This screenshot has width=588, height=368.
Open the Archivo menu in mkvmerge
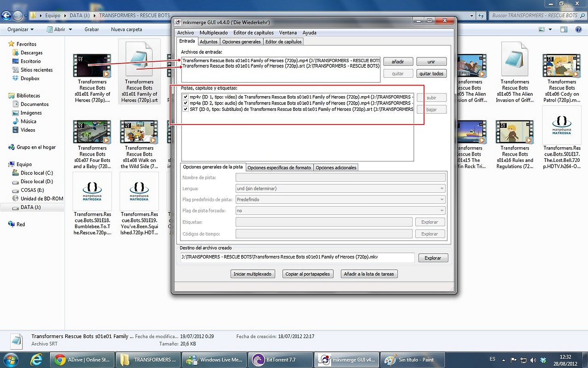[x=186, y=33]
